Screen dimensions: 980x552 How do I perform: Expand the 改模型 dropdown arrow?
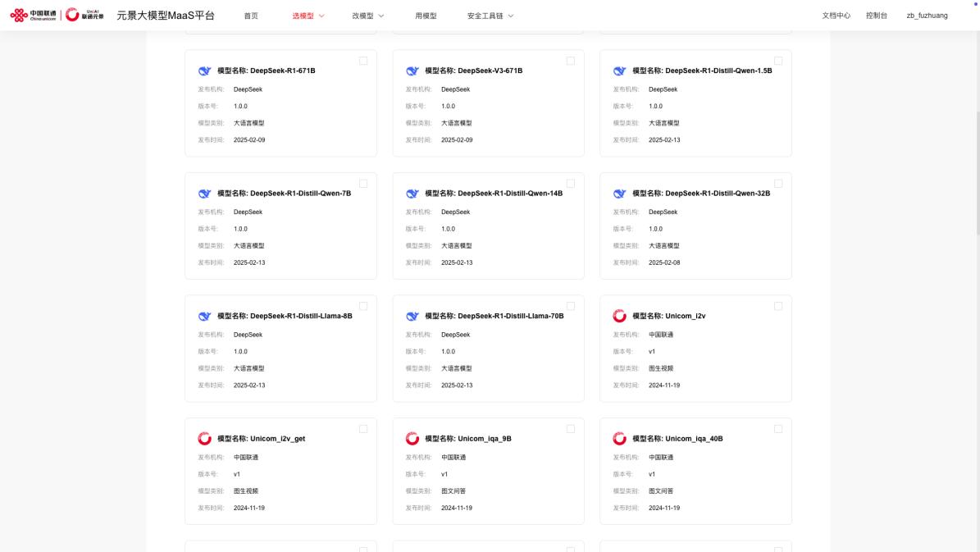click(x=381, y=16)
